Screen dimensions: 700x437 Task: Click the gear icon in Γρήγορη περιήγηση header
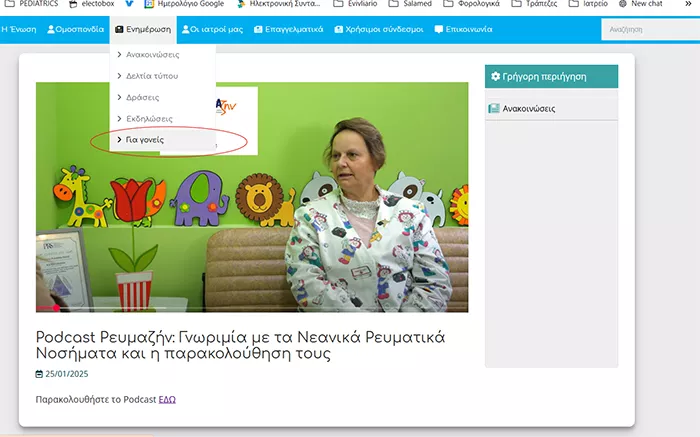point(496,76)
